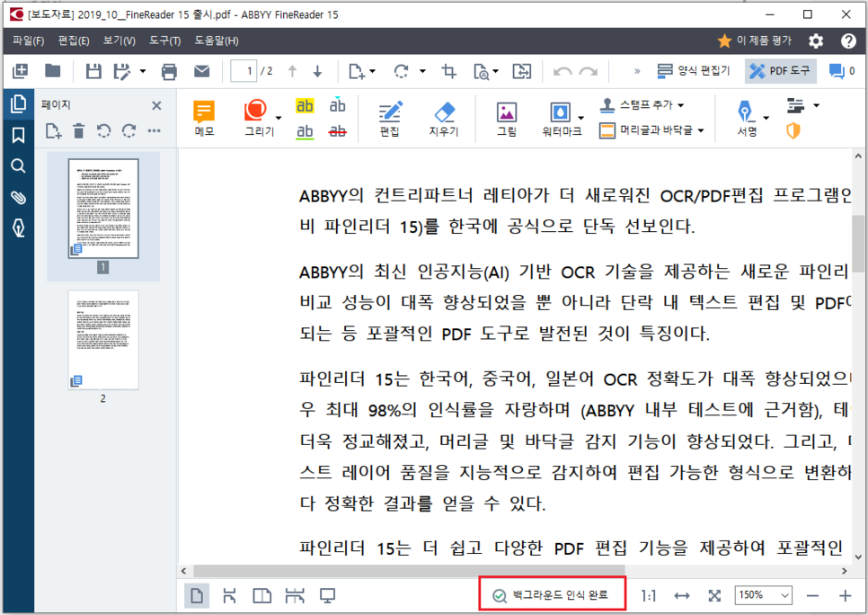Open the bookmarks sidebar panel
This screenshot has width=868, height=615.
pos(18,135)
